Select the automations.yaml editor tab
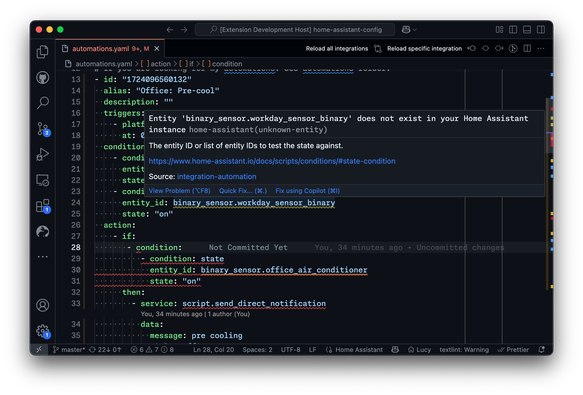Image resolution: width=583 pixels, height=395 pixels. (110, 49)
